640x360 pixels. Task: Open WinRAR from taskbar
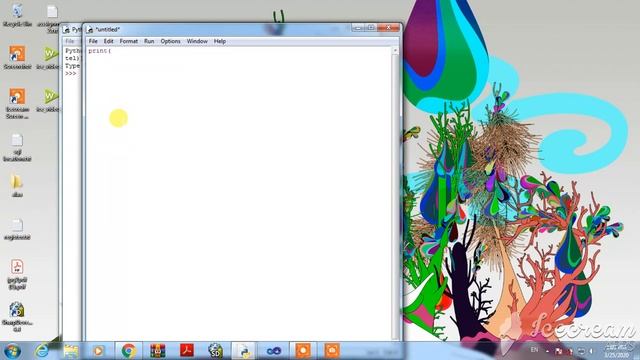[158, 351]
